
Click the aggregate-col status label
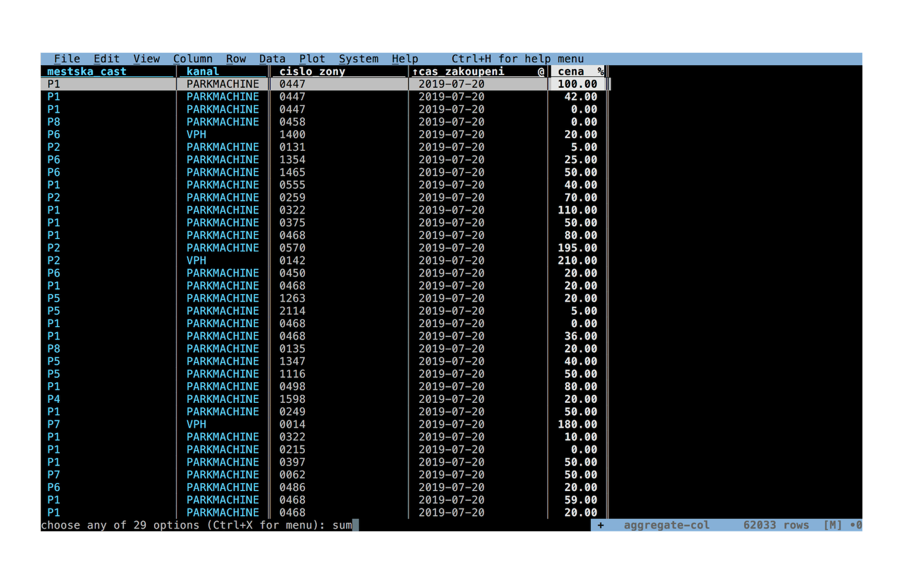point(667,525)
